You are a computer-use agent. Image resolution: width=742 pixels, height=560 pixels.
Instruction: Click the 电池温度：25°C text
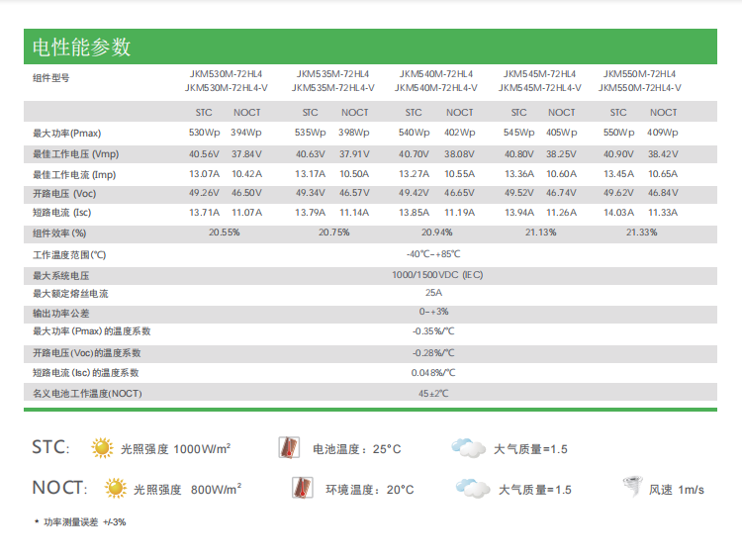point(357,449)
